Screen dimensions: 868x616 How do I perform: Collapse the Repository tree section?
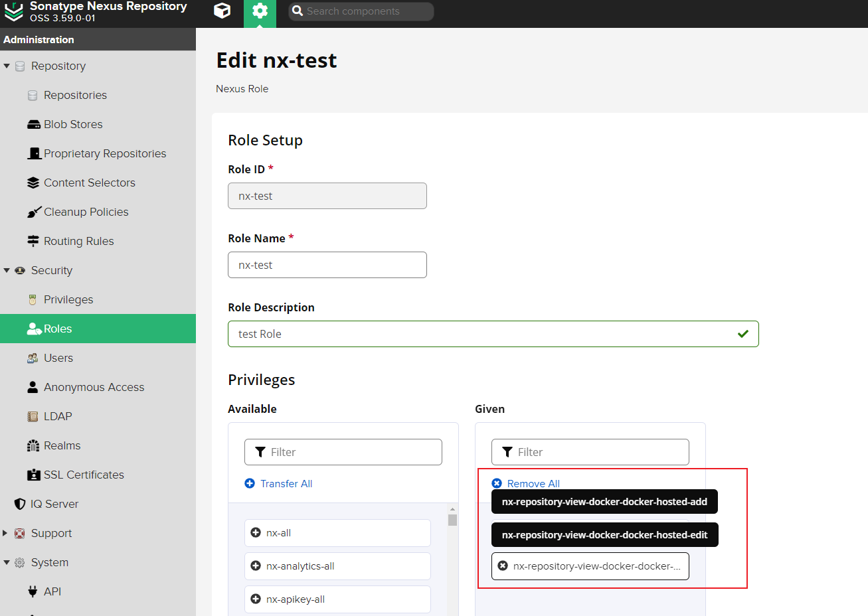pyautogui.click(x=7, y=66)
